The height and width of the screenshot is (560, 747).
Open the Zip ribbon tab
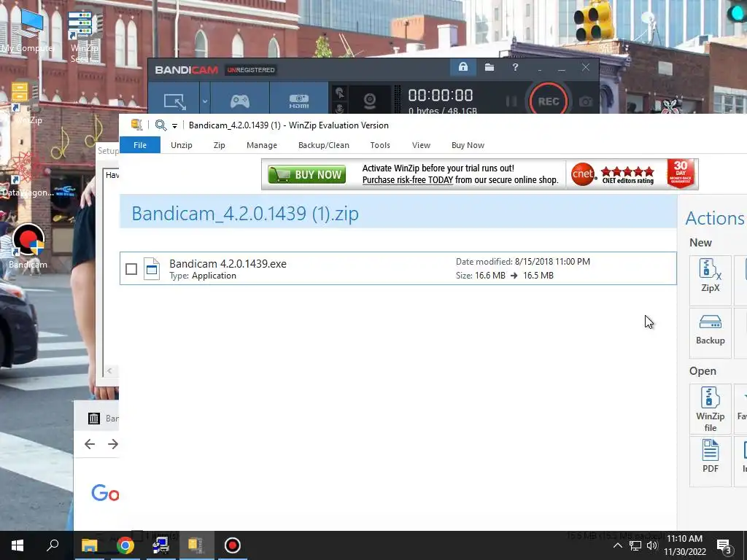pos(219,145)
